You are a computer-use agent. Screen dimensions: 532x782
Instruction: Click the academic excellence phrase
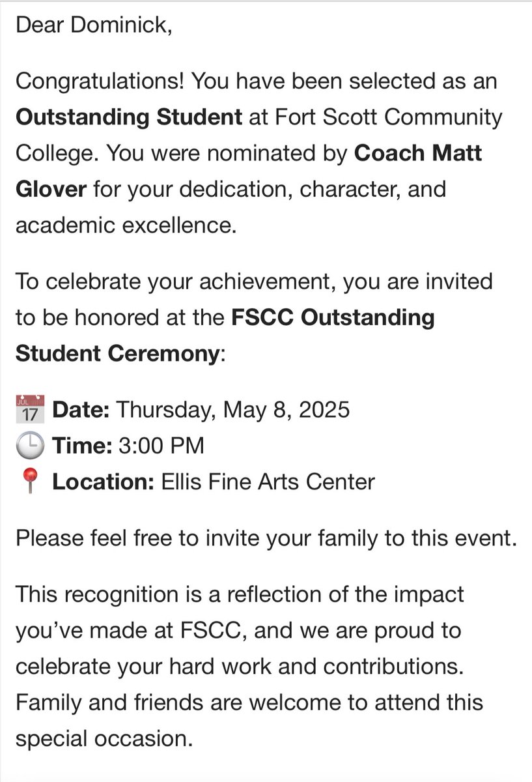[x=124, y=227]
